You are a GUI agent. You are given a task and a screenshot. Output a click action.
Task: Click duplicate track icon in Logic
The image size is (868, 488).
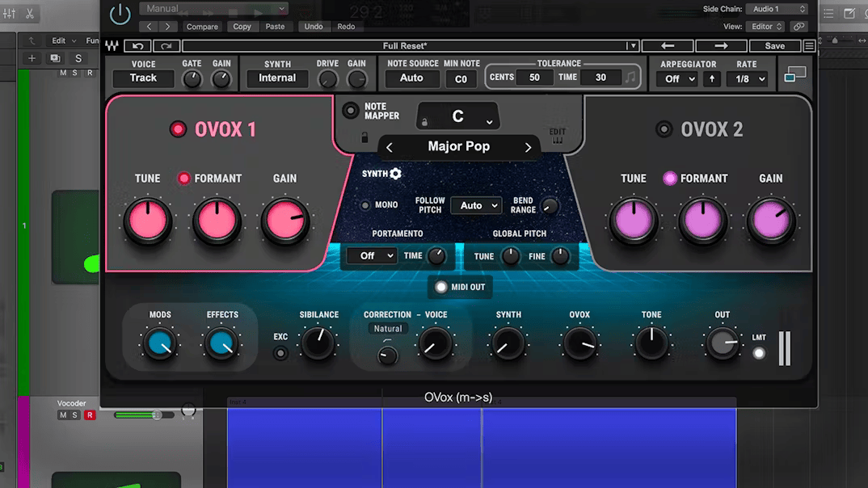pyautogui.click(x=55, y=58)
